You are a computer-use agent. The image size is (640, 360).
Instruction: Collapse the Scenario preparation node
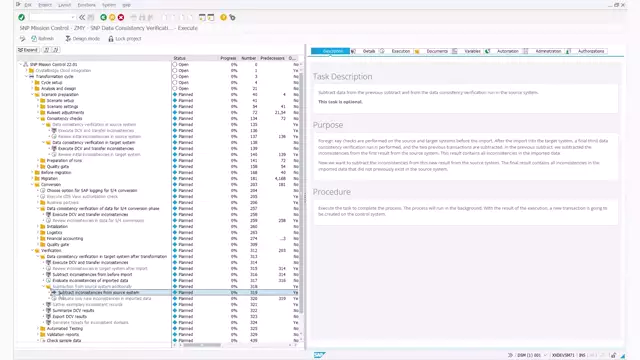point(32,94)
